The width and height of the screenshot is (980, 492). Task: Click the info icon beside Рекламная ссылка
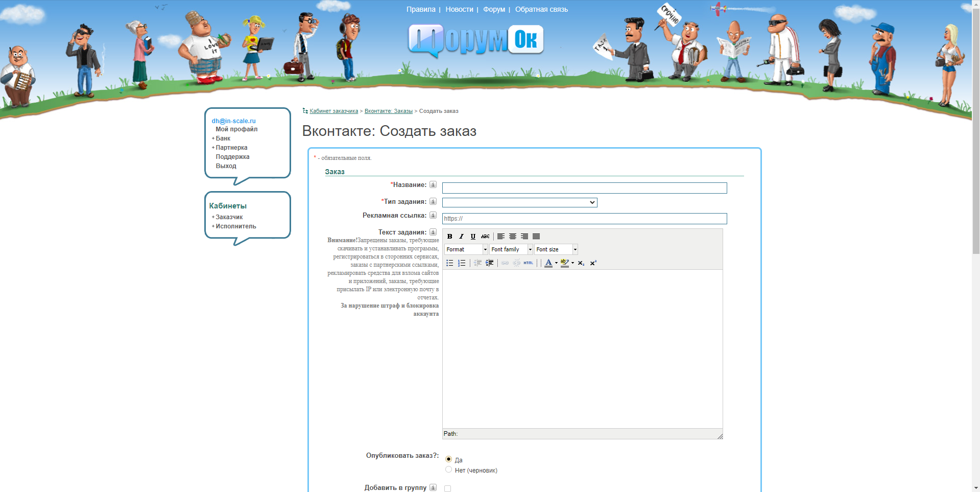click(433, 215)
